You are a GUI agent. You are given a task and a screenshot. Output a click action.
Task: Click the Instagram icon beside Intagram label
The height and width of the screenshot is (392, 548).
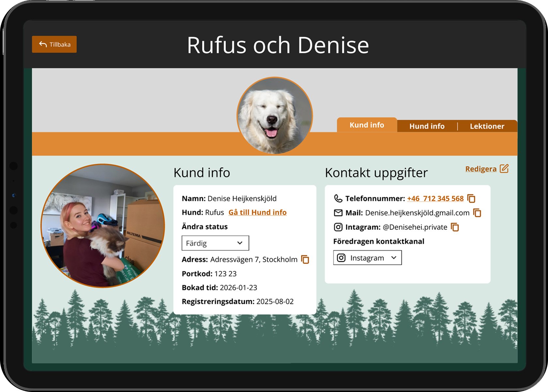(338, 227)
